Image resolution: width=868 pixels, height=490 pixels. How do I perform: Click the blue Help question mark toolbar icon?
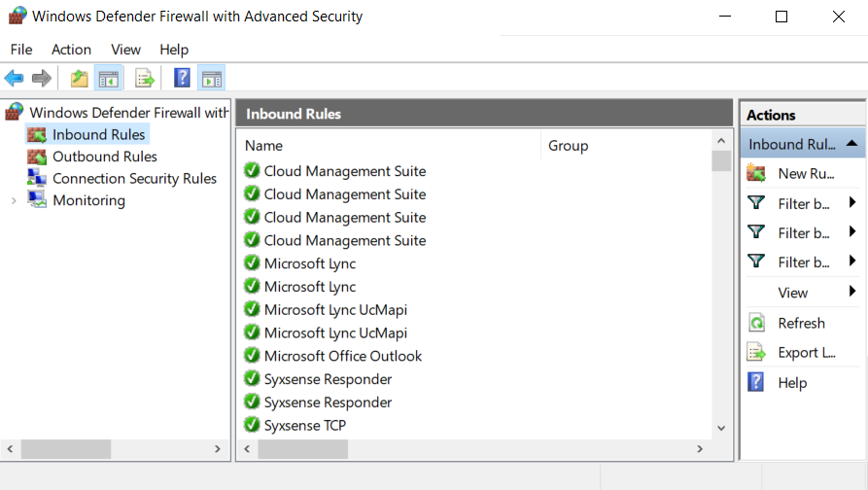tap(182, 78)
